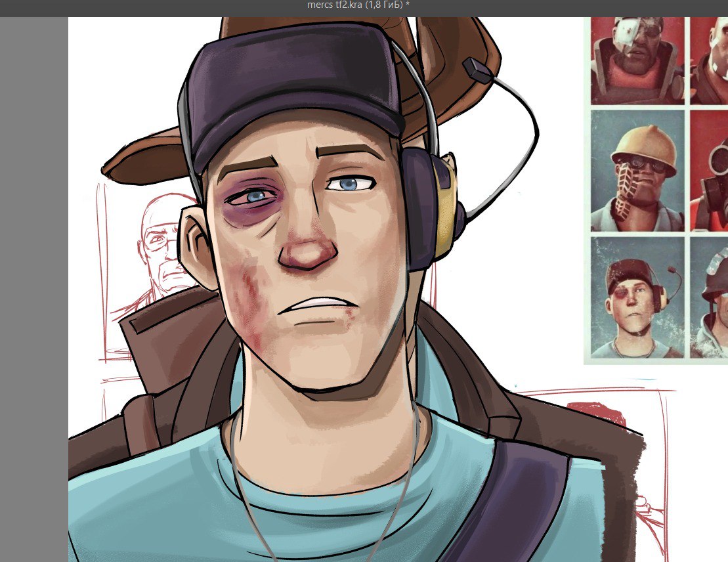
Task: Select the Engineer reference portrait with yellow hardhat
Action: tap(637, 171)
